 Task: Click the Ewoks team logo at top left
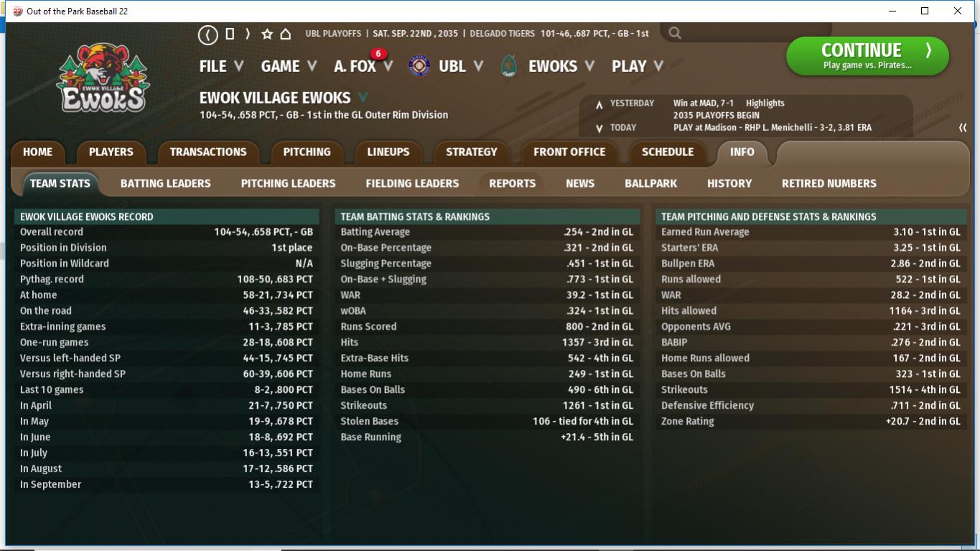tap(103, 78)
